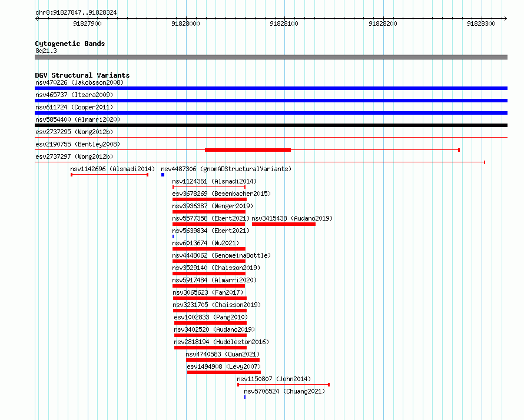Click the chr8:91827847..91828324 coordinate label
Viewport: 524px width, 420px height.
pos(76,12)
